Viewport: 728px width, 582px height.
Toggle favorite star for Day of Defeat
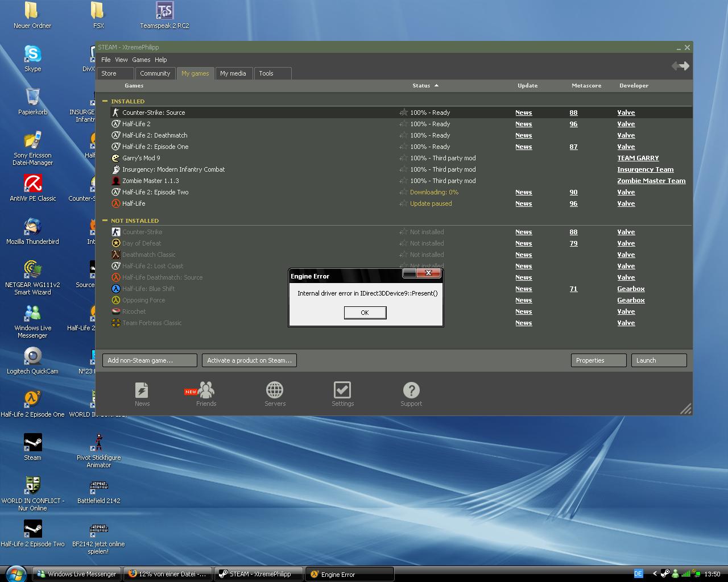click(x=403, y=243)
